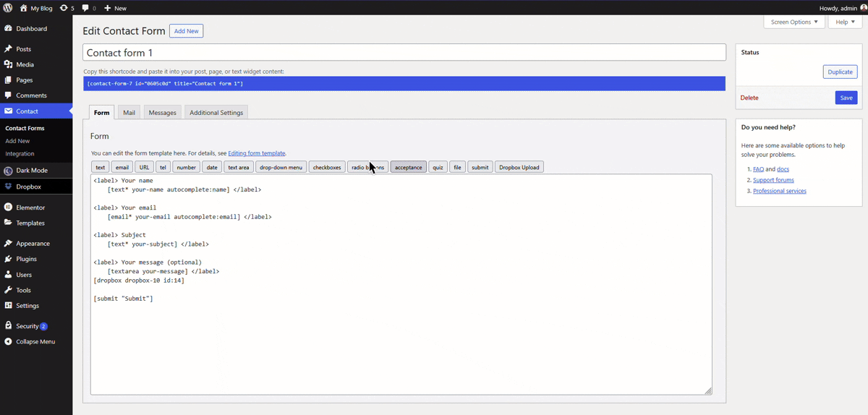Click the Media sidebar icon
Screen dimensions: 868x415
[8, 64]
